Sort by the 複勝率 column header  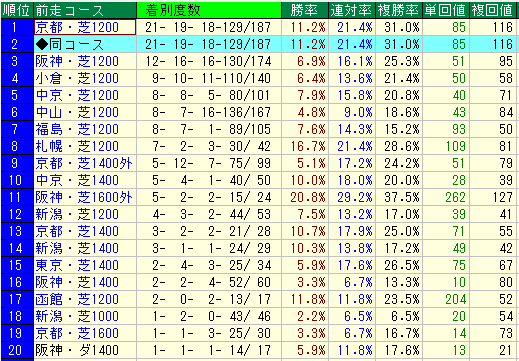point(399,10)
